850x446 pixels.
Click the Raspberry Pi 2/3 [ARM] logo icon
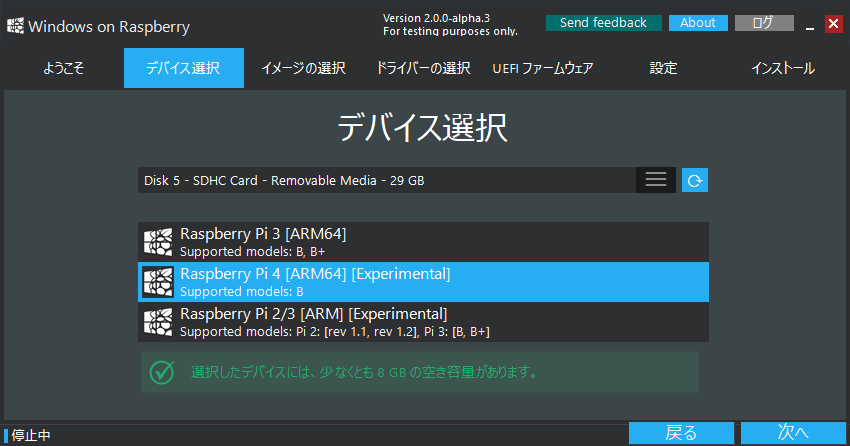click(158, 322)
